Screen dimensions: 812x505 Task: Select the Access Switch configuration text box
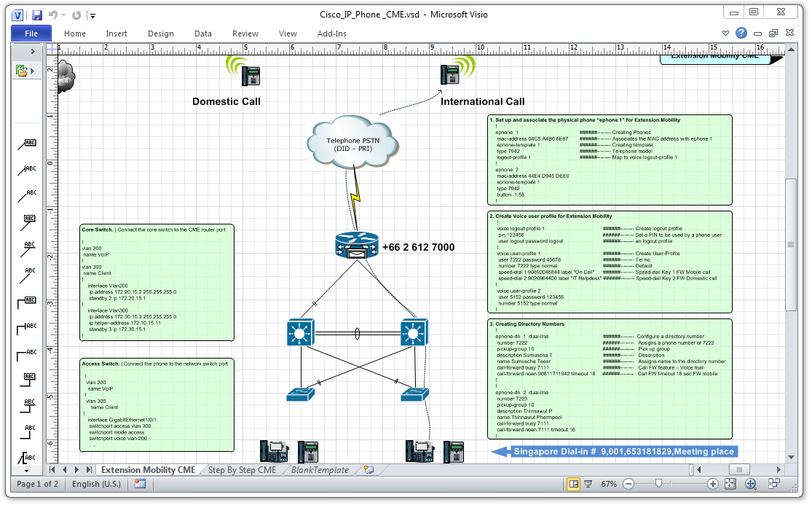157,405
